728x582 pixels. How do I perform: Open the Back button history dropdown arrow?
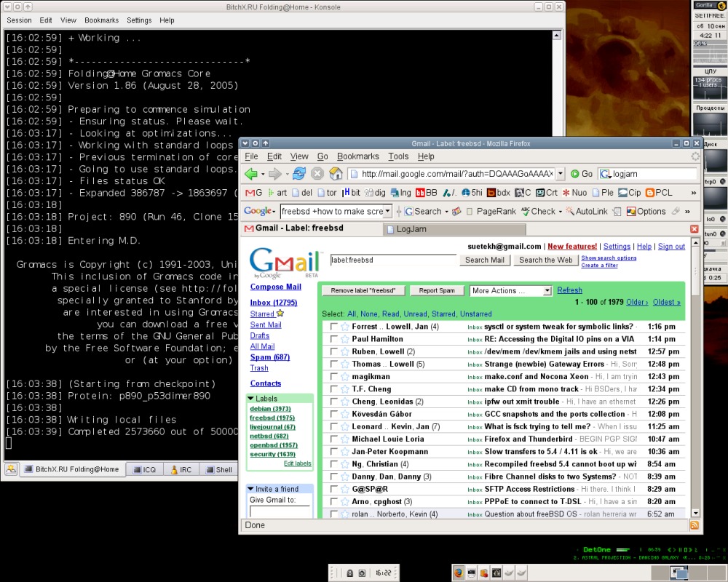(x=263, y=175)
